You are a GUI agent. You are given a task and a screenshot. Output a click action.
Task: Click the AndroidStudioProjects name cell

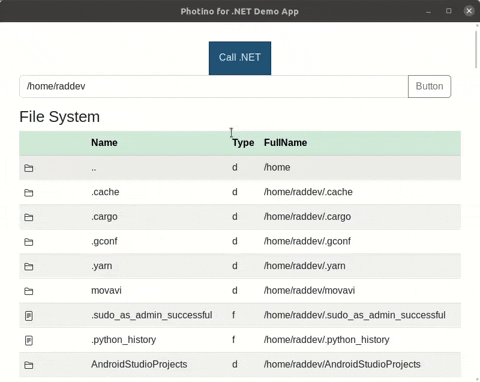coord(139,364)
